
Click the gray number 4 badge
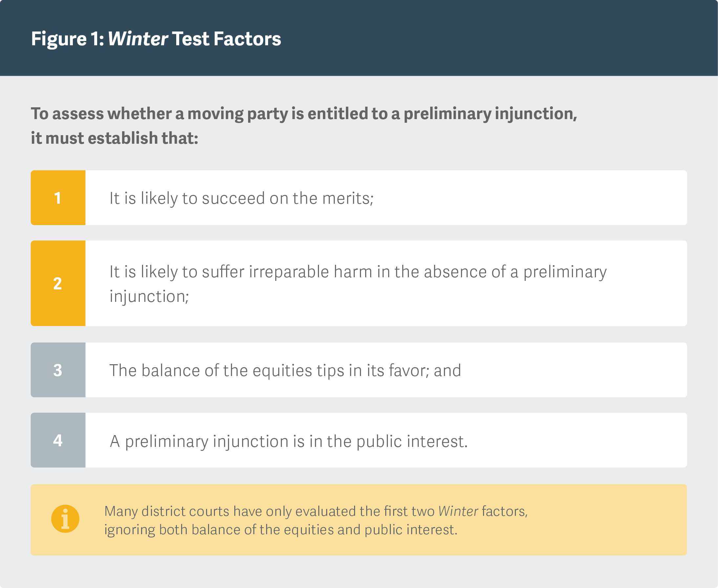click(x=58, y=440)
